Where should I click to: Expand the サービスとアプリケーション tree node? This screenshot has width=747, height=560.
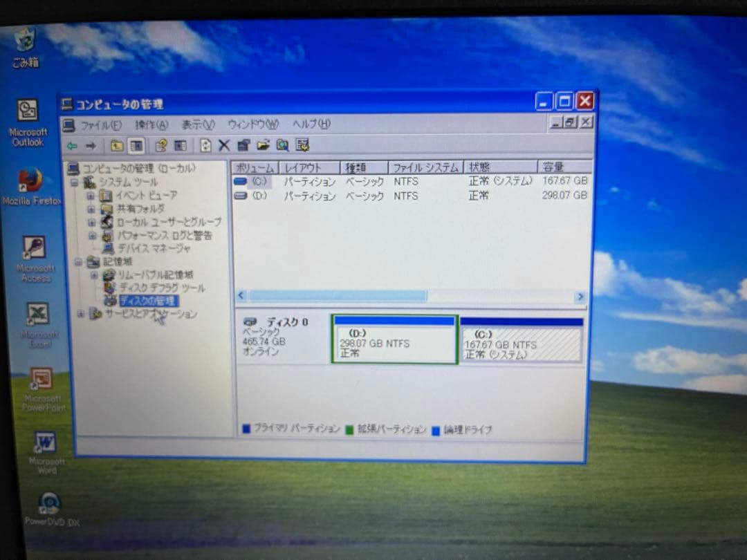[x=80, y=314]
